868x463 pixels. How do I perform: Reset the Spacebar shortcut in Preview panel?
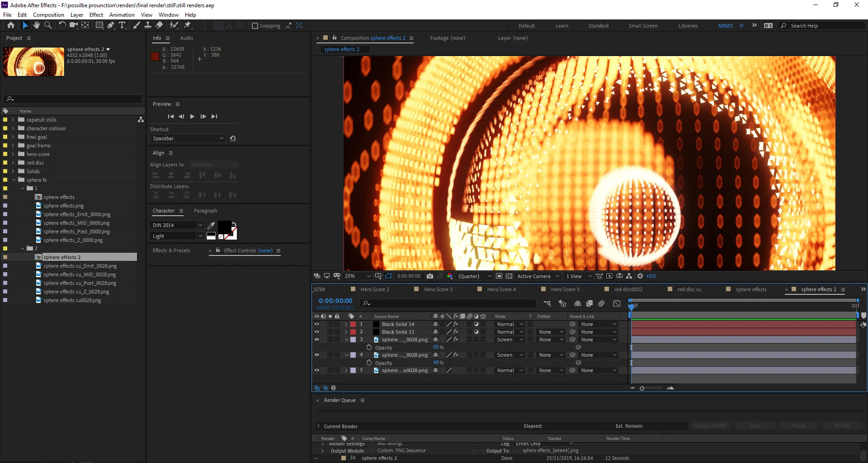click(x=232, y=138)
